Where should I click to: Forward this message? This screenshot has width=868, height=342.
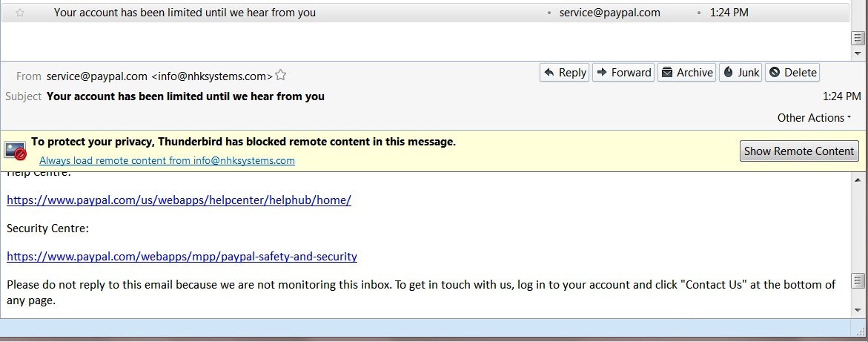pyautogui.click(x=623, y=72)
